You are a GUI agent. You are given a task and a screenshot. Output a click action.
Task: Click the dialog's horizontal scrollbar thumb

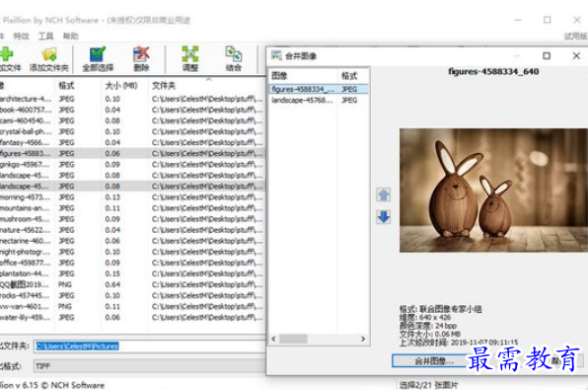pyautogui.click(x=293, y=339)
